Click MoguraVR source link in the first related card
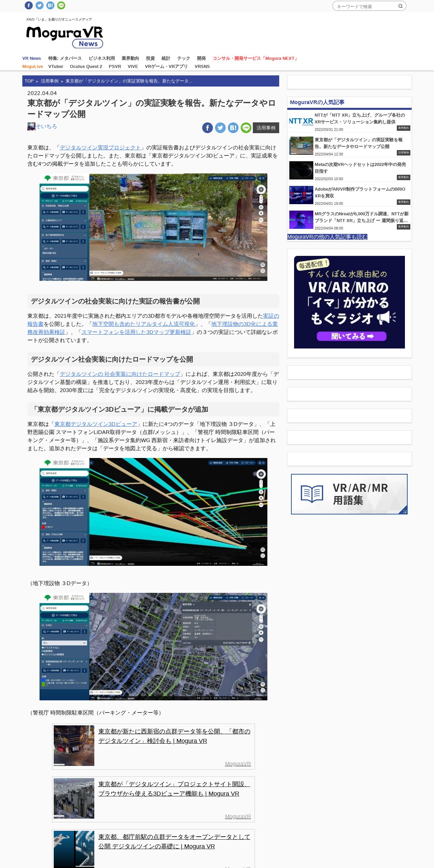 (238, 764)
